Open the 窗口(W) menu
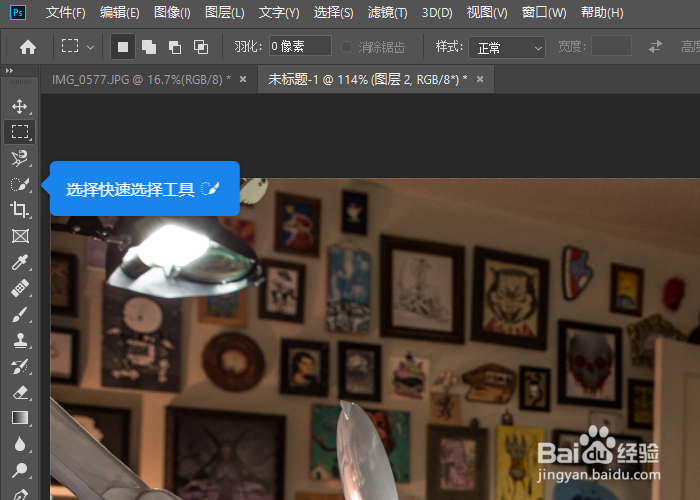The image size is (700, 500). [544, 12]
